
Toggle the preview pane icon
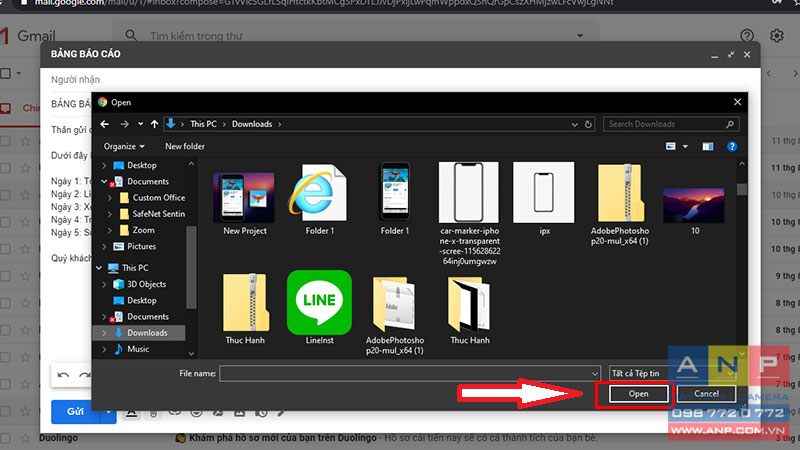click(x=708, y=146)
